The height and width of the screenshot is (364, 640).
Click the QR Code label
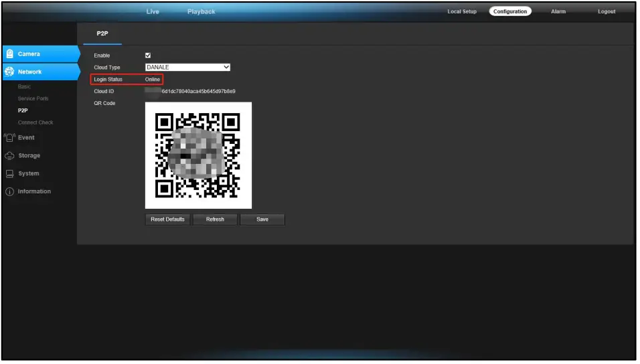[104, 104]
